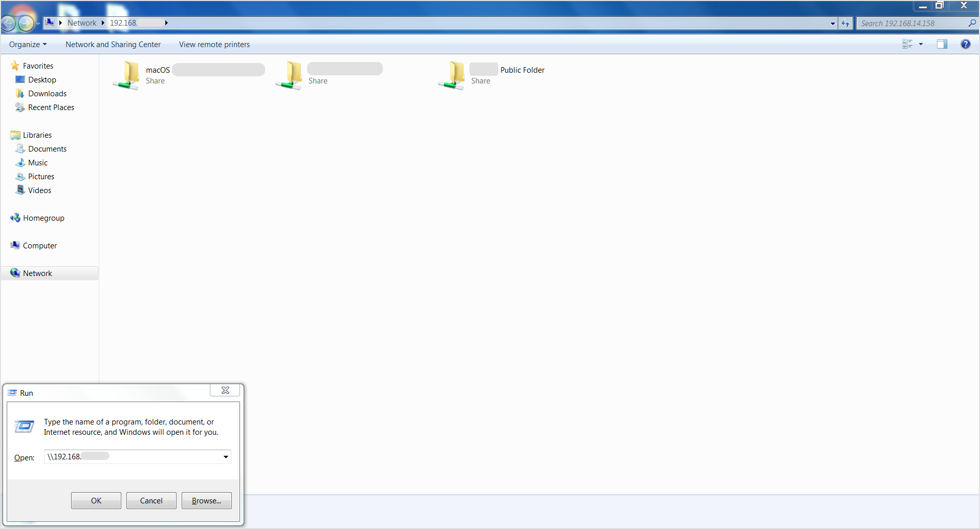The image size is (980, 529).
Task: Click the back navigation arrow
Action: [x=8, y=23]
